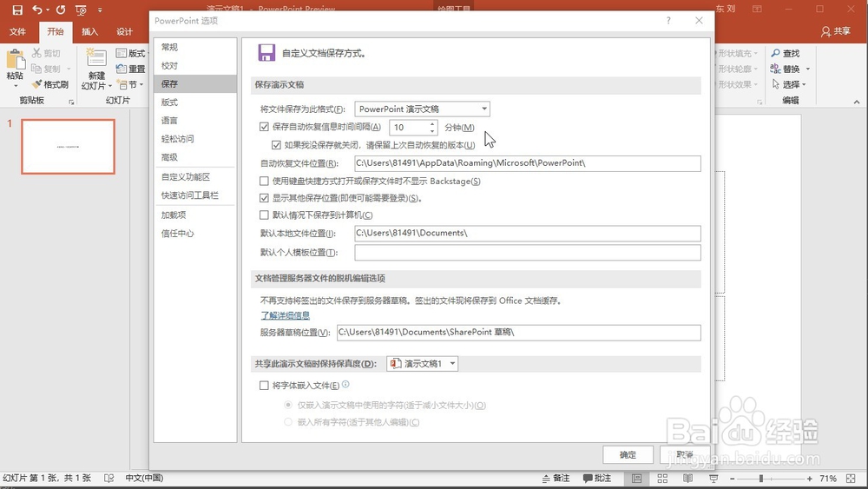Click the Copy icon in clipboard group
Image resolution: width=868 pixels, height=489 pixels.
[x=36, y=69]
